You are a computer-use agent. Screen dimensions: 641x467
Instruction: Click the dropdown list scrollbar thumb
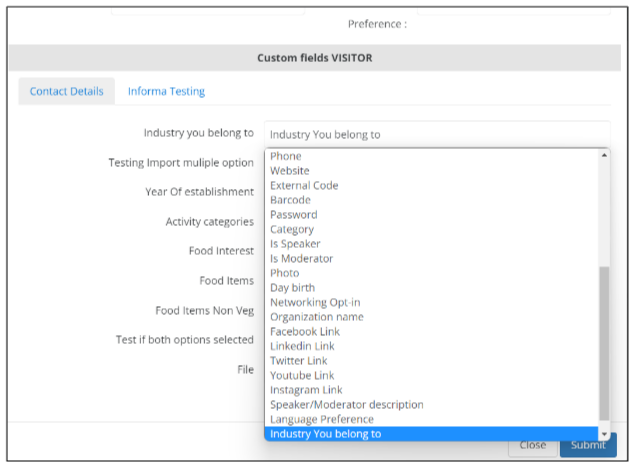click(x=604, y=343)
